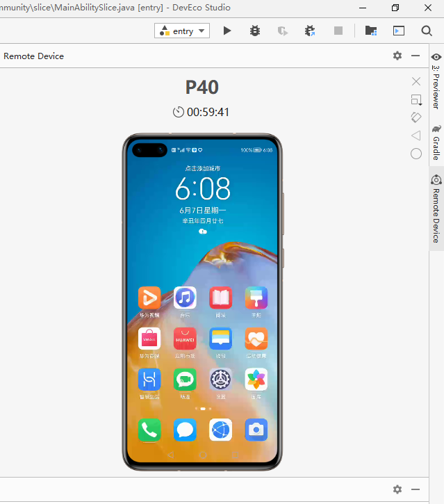This screenshot has height=504, width=444.
Task: Open the Previewer side tab
Action: [436, 81]
